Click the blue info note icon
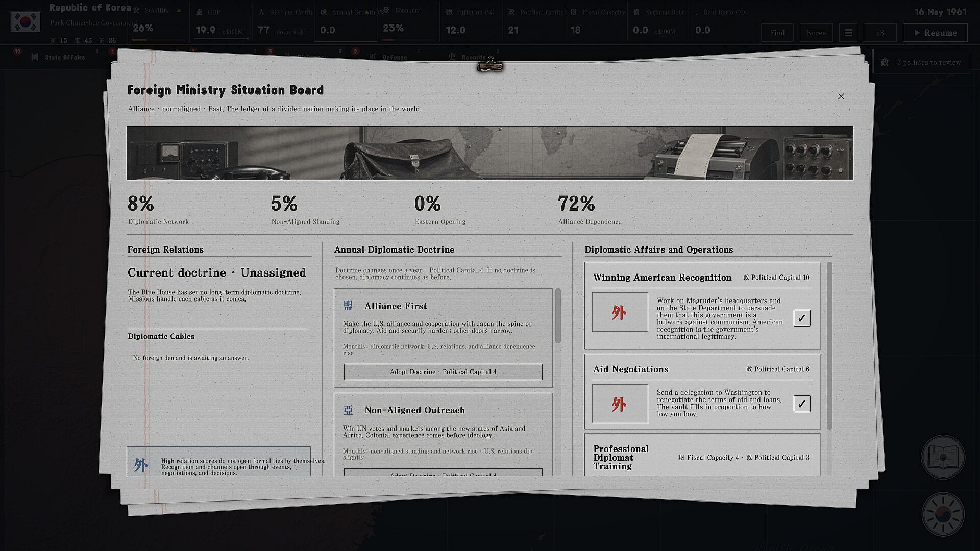Viewport: 980px width, 551px height. coord(141,465)
